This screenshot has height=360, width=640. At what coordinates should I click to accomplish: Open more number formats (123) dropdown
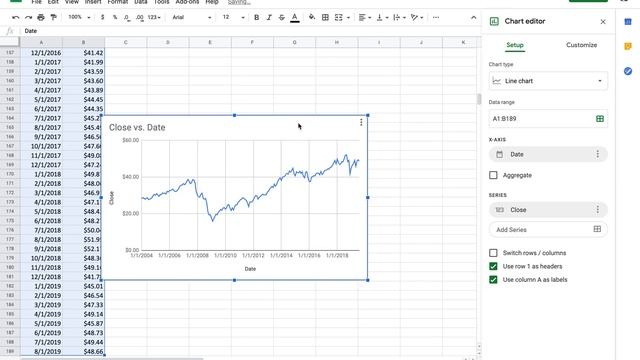tap(154, 18)
